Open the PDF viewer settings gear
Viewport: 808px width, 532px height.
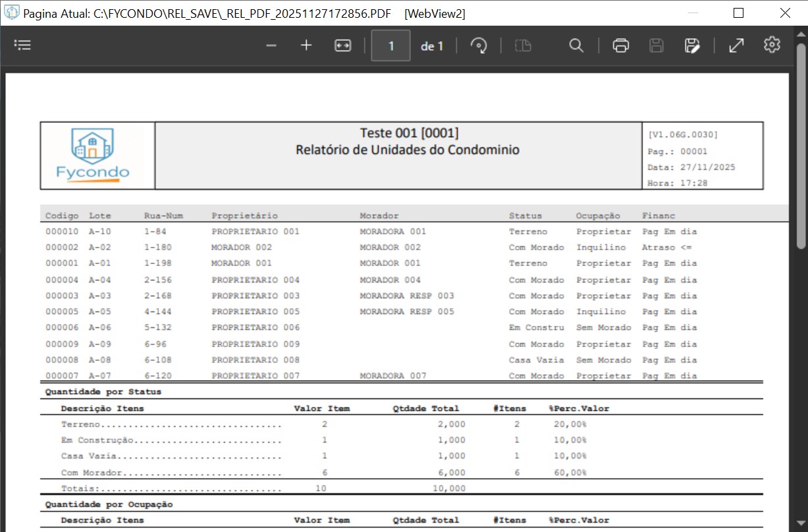[772, 45]
